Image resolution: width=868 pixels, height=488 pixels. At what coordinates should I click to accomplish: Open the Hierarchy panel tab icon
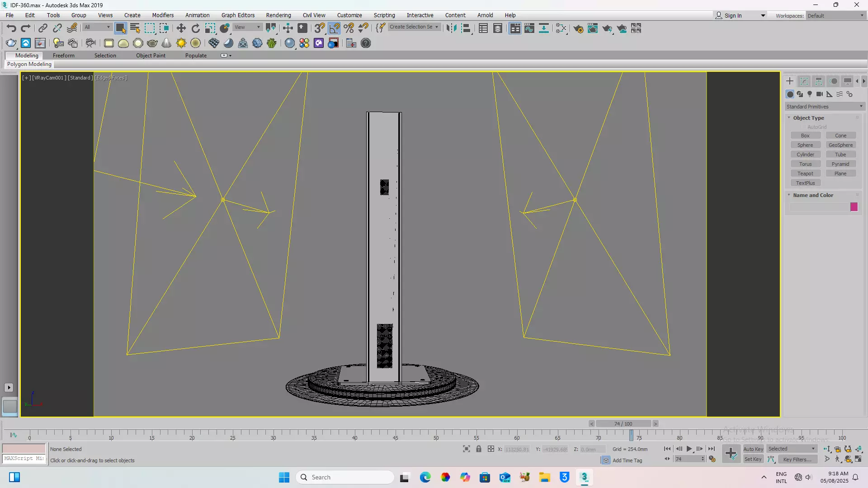[819, 81]
